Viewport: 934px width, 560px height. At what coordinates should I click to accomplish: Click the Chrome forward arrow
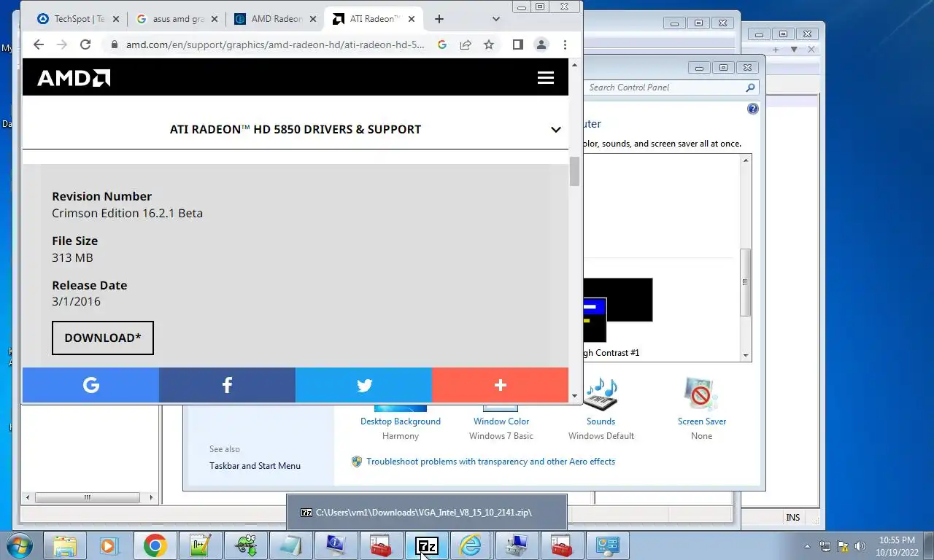[62, 44]
